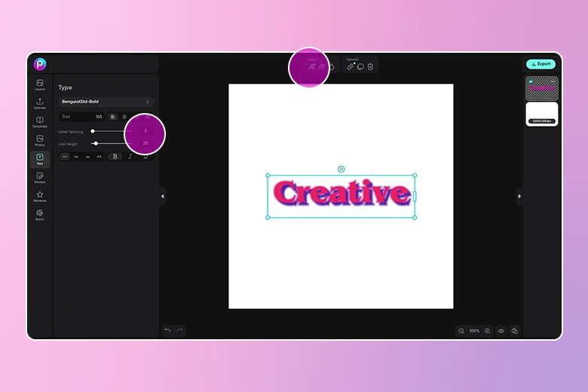Click the 100% zoom level
Screen dimensions: 588x392
tap(474, 331)
